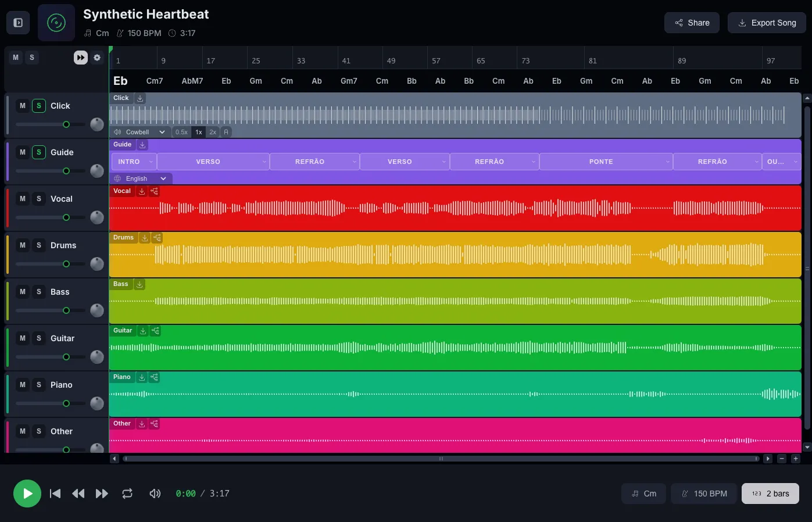Viewport: 812px width, 522px height.
Task: Open stem split icon on Piano track
Action: tap(155, 377)
